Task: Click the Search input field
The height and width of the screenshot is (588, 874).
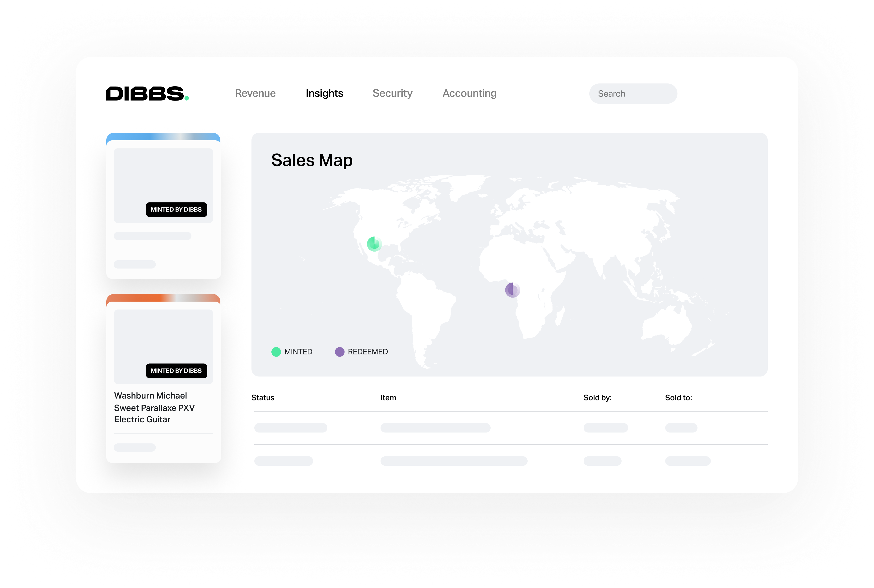Action: [x=632, y=92]
